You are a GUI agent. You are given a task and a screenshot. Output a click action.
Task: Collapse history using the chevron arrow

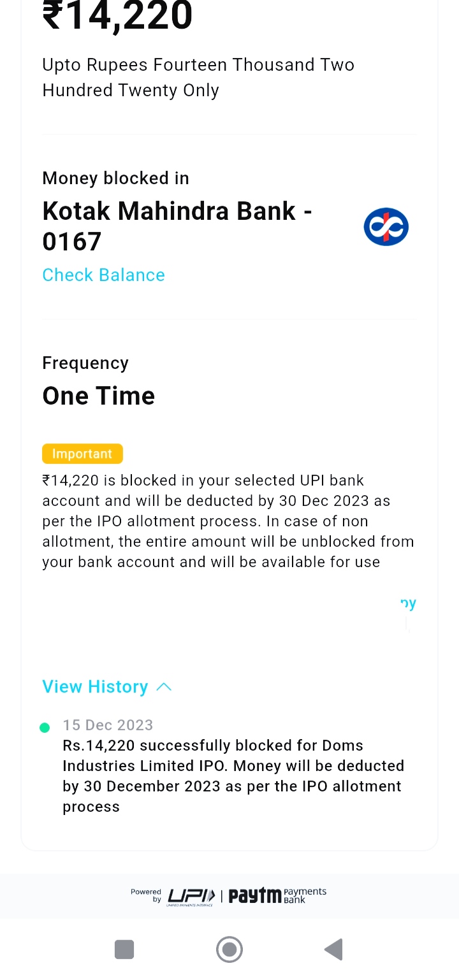pos(164,687)
